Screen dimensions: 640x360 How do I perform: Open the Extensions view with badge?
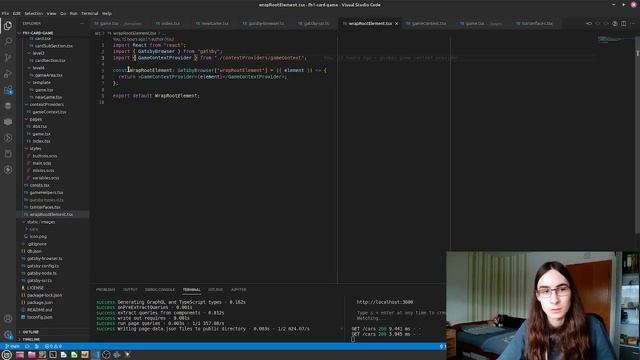tap(8, 90)
